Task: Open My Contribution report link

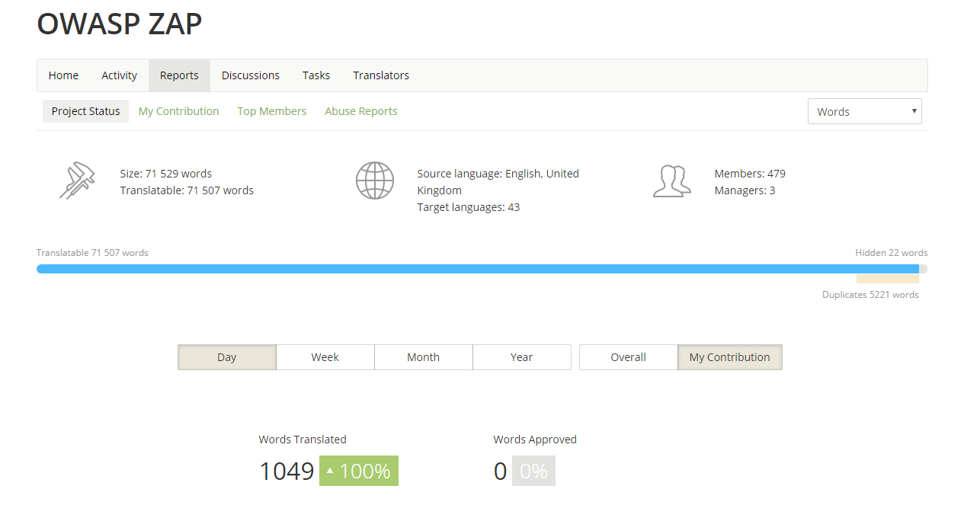Action: click(x=179, y=111)
